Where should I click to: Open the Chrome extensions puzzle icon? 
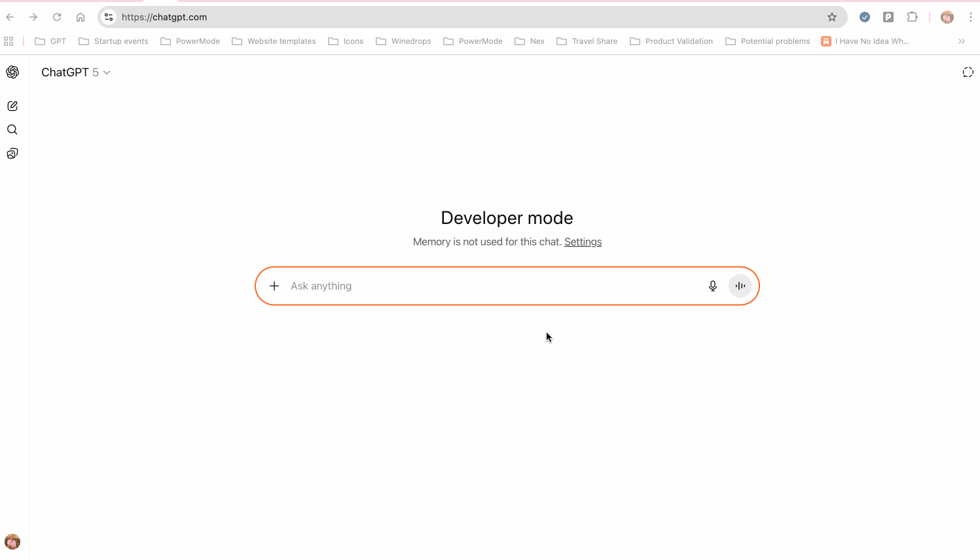[x=912, y=17]
